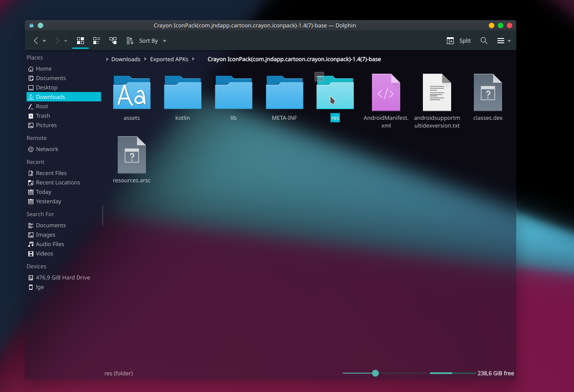Maximize Dolphin with green button
The height and width of the screenshot is (392, 574).
500,26
